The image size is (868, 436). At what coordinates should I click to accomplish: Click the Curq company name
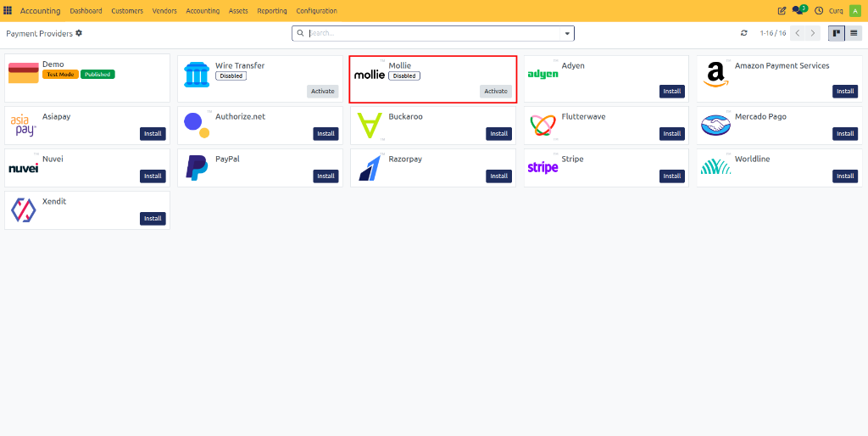836,11
